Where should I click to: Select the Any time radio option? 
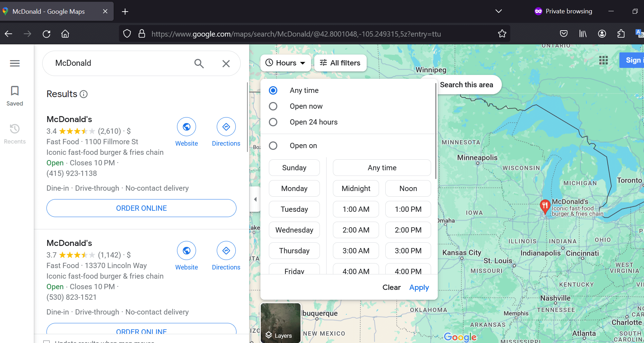click(x=273, y=90)
